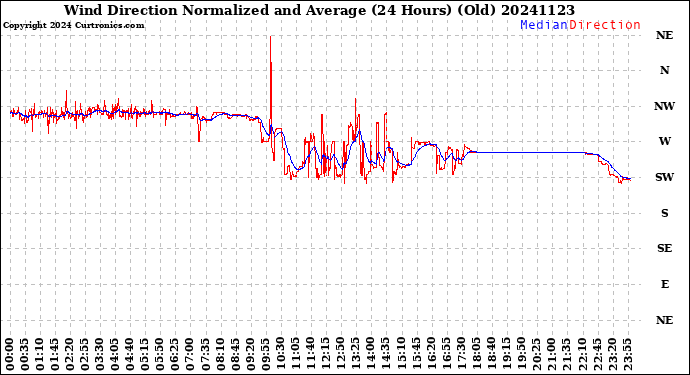
Task: Click the 09:55 time label
Action: [265, 354]
